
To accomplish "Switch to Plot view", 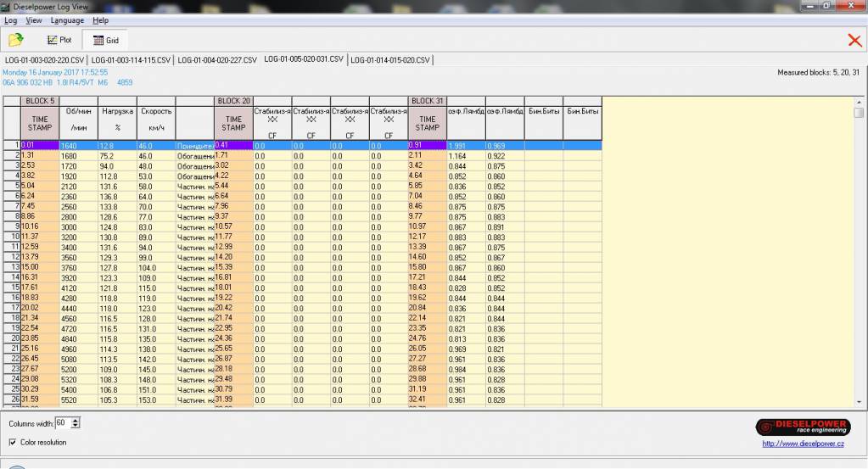I will click(x=59, y=40).
